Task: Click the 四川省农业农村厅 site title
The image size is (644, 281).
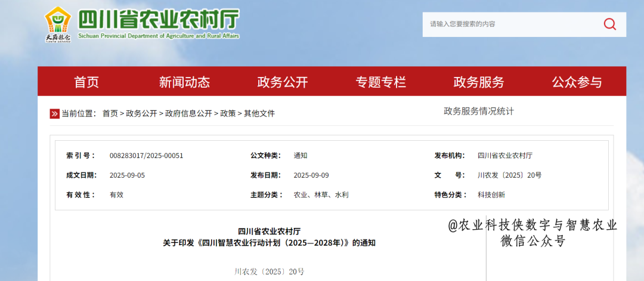Action: coord(158,19)
